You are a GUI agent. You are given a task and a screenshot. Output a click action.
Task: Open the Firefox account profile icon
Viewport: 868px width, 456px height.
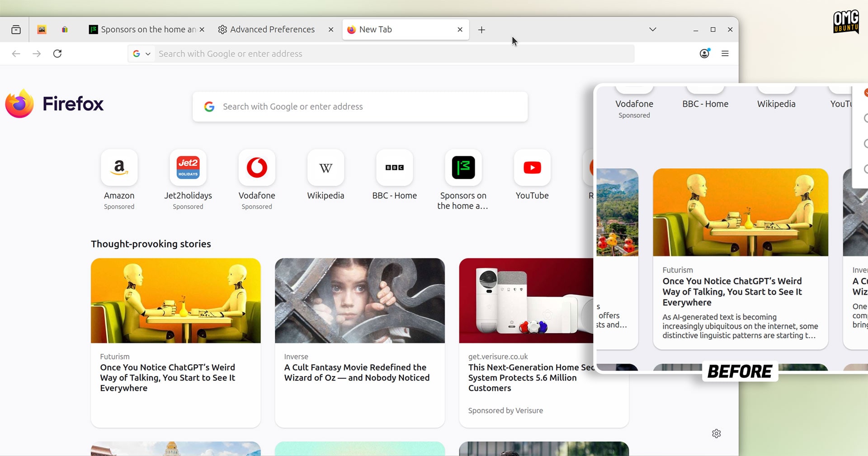coord(704,53)
